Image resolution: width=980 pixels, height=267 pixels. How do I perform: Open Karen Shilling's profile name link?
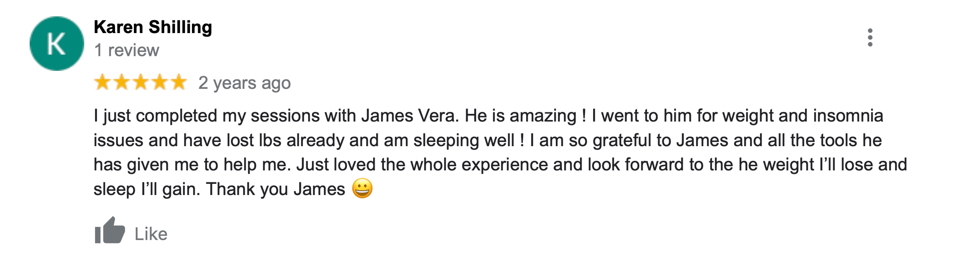click(153, 27)
